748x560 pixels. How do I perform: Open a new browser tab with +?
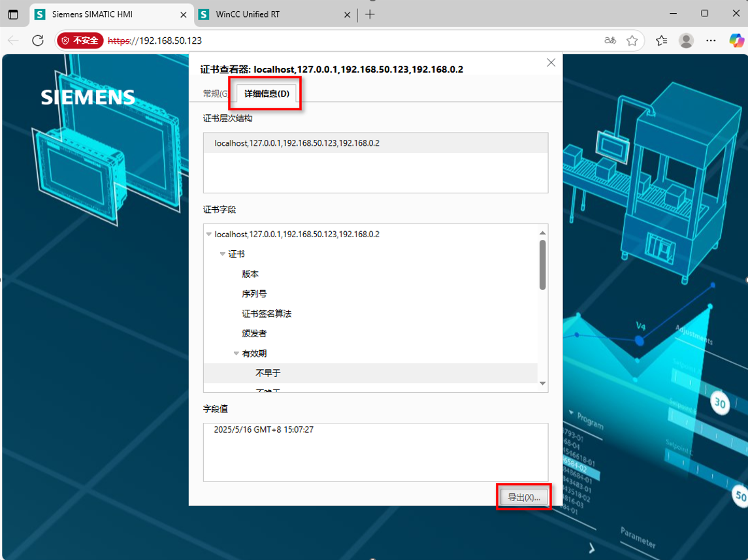(x=370, y=13)
